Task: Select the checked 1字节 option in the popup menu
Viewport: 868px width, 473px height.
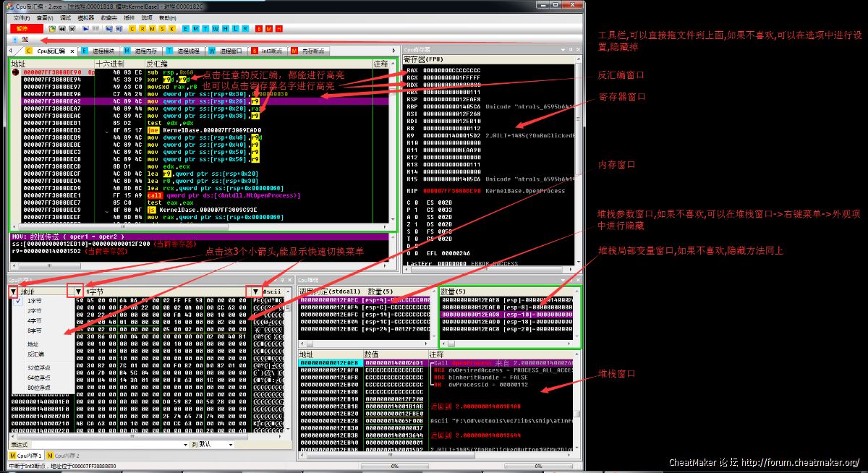Action: tap(34, 301)
